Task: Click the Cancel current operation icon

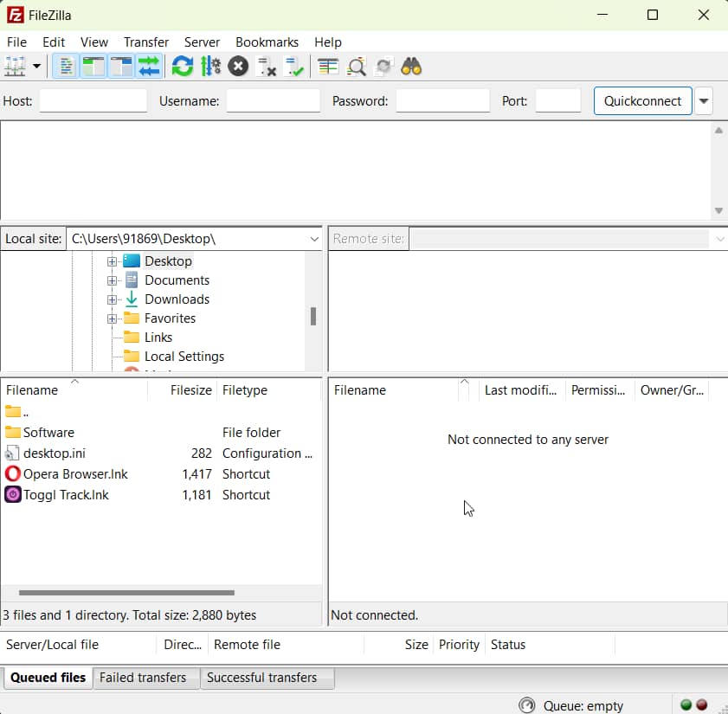Action: (x=238, y=66)
